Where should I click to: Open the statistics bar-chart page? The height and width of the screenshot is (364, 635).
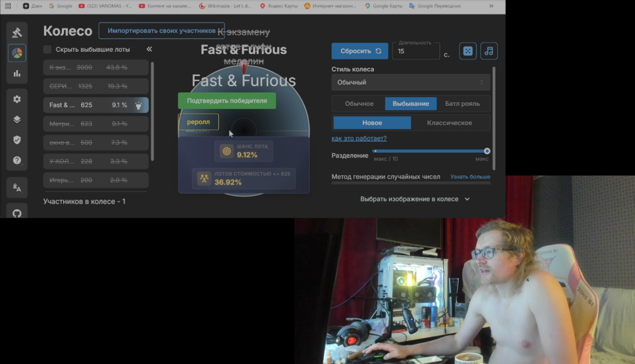17,73
